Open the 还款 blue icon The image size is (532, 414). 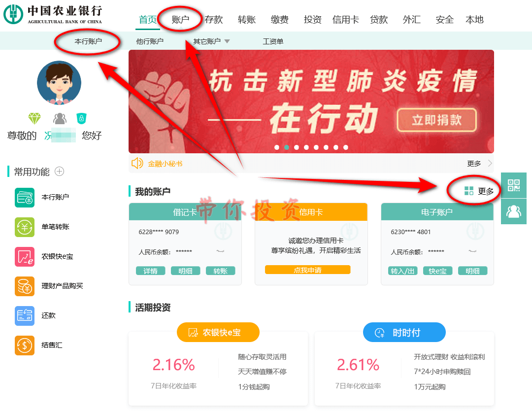[25, 316]
